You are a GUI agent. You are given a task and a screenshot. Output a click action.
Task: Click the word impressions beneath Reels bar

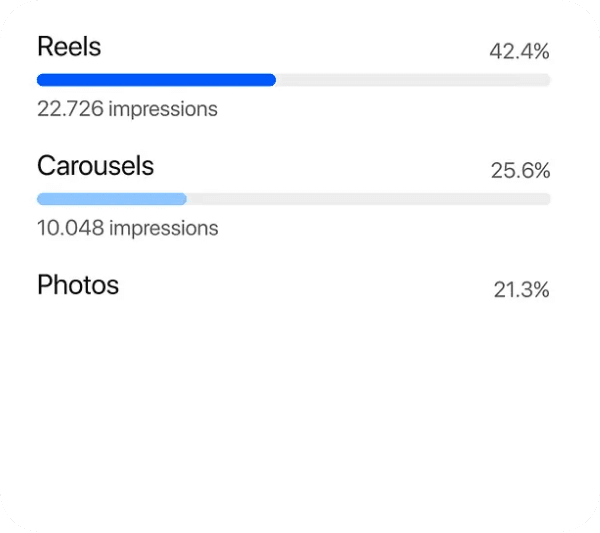pyautogui.click(x=163, y=109)
